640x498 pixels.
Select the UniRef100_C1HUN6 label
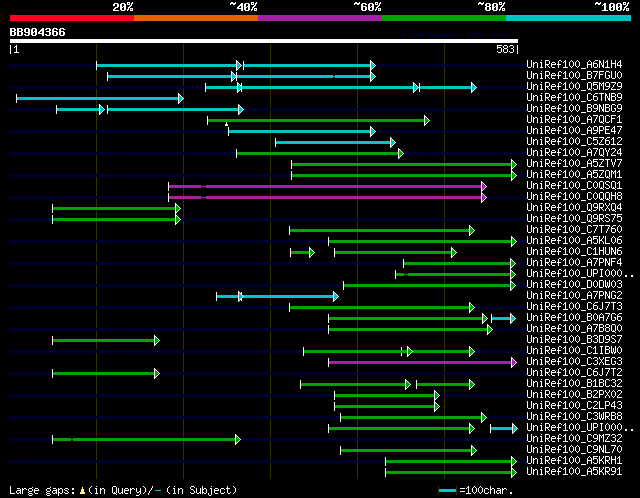[574, 252]
